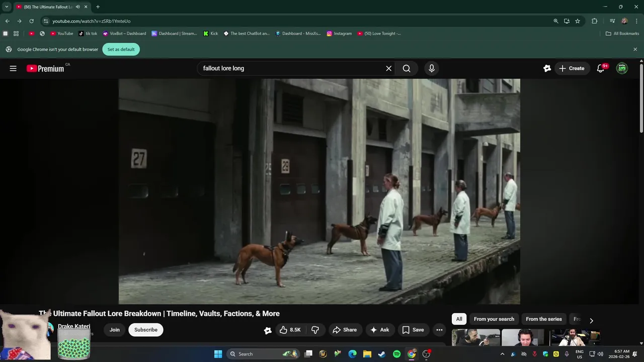Open the page scrollbar up arrow

click(x=641, y=61)
